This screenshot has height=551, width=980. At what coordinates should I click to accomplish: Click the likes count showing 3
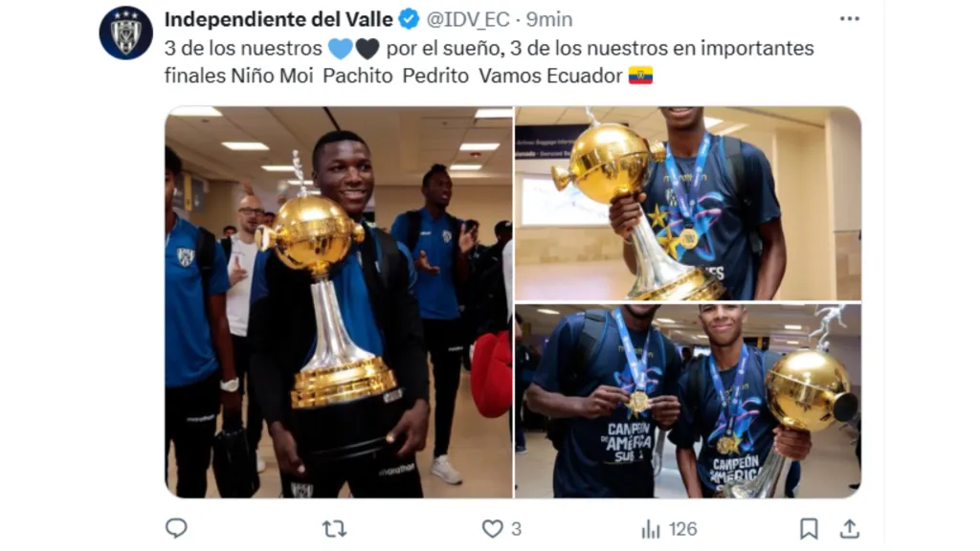click(x=516, y=529)
